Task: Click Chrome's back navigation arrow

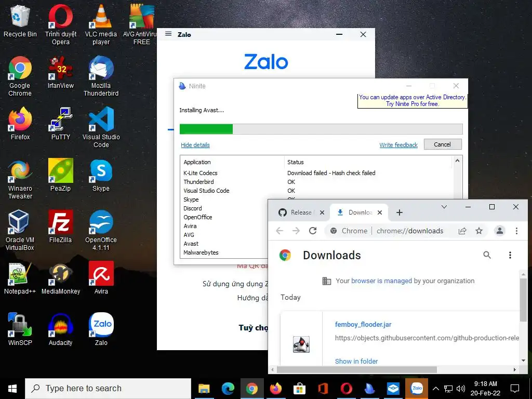Action: [280, 231]
